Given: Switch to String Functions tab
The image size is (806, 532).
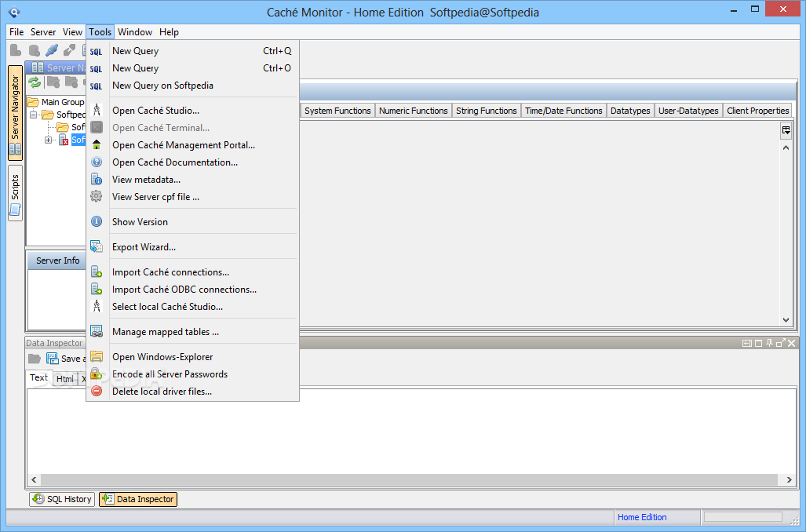Looking at the screenshot, I should 487,111.
